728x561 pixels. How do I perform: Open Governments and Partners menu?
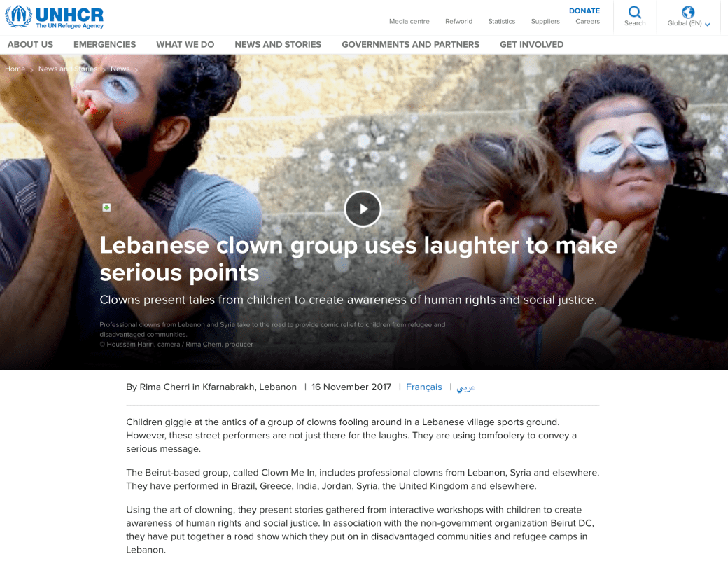click(410, 45)
